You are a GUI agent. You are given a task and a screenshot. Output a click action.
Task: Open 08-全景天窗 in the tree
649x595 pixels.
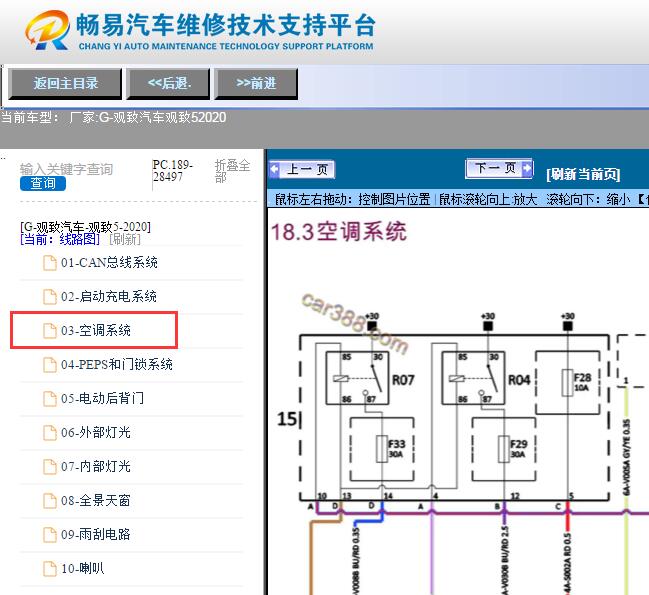[96, 500]
